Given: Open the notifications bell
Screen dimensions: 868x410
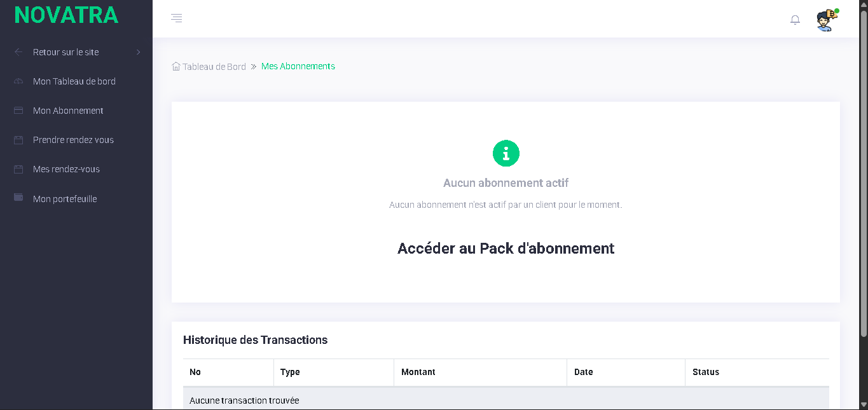Looking at the screenshot, I should tap(795, 20).
